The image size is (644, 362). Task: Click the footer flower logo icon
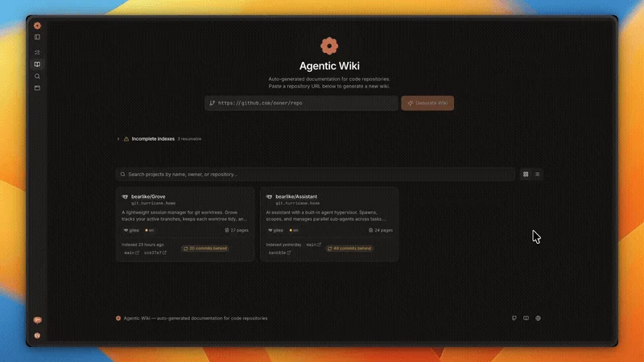(118, 318)
